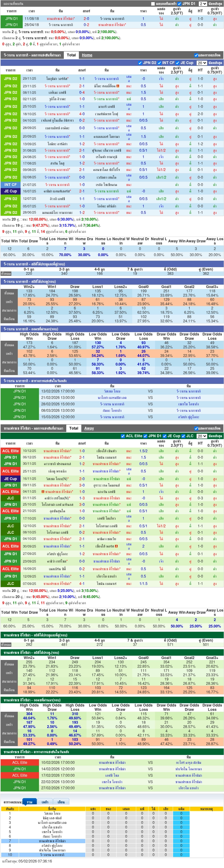This screenshot has width=224, height=868.
Task: Toggle JE Cup filter beside INT CF
Action: [178, 63]
